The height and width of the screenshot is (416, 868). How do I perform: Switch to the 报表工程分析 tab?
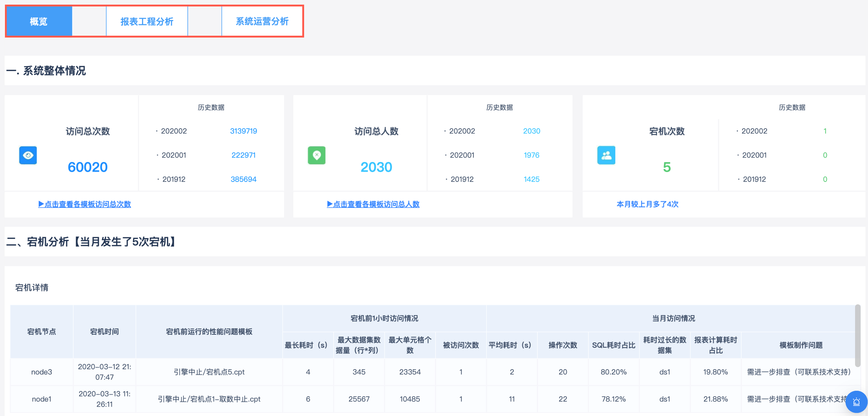147,22
